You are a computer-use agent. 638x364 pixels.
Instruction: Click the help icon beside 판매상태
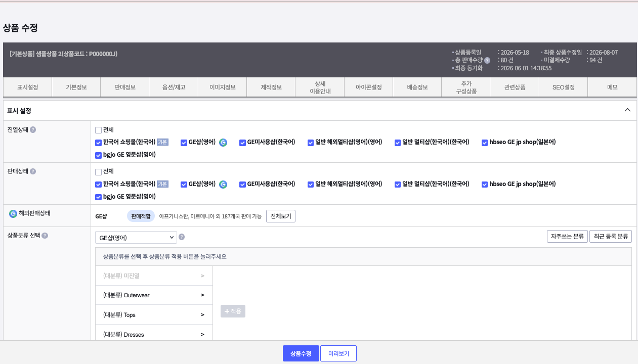tap(33, 171)
